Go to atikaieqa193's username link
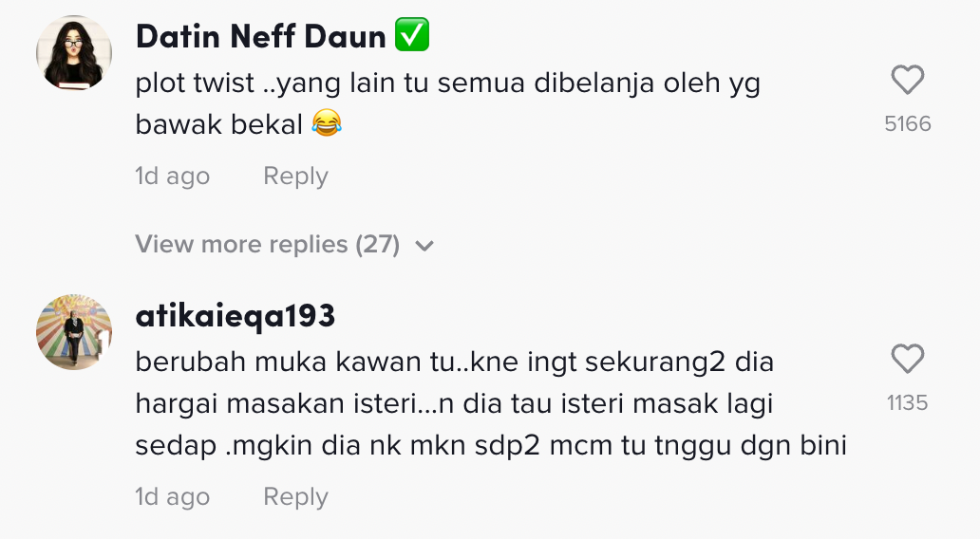This screenshot has height=539, width=980. 236,316
